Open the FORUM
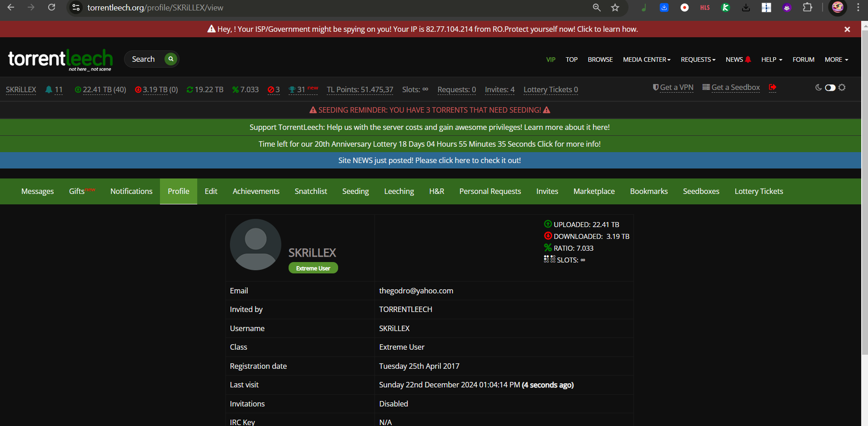868x426 pixels. (x=803, y=59)
